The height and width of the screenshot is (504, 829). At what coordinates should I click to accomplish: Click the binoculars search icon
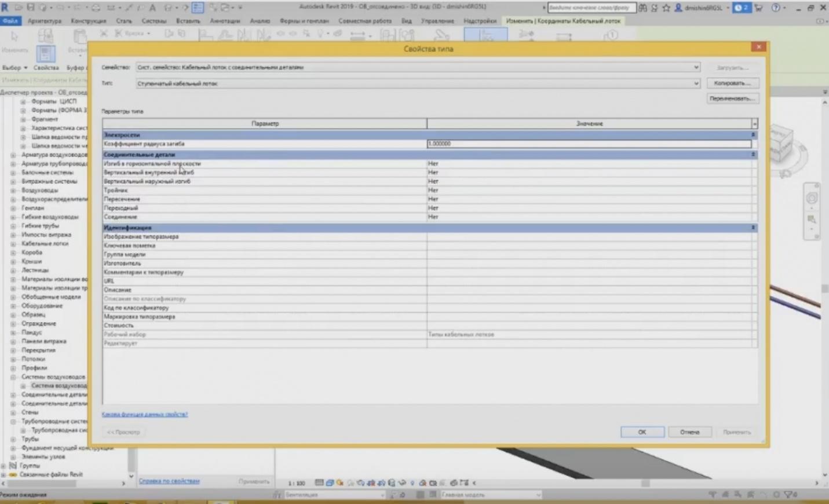click(643, 8)
